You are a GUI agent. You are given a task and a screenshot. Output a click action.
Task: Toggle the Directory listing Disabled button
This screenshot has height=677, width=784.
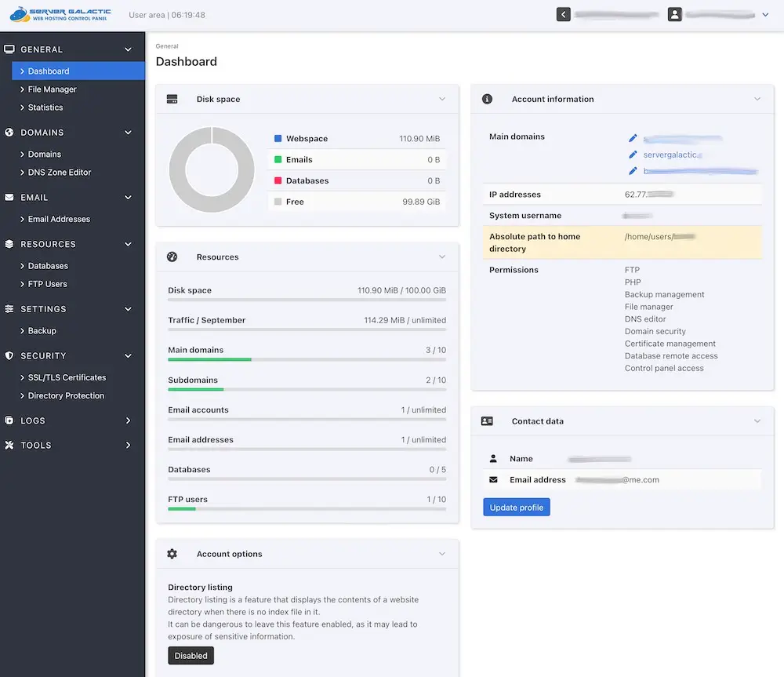(x=191, y=656)
